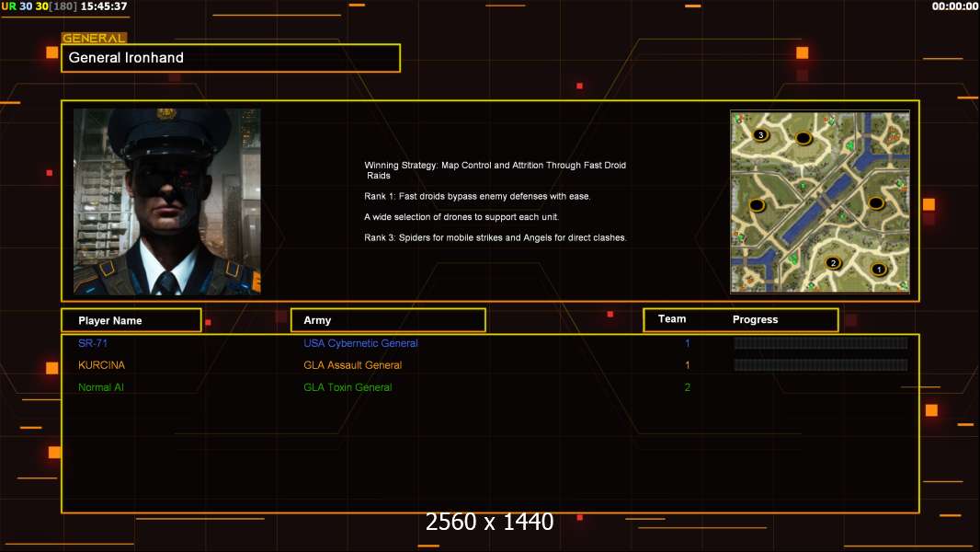Image resolution: width=980 pixels, height=552 pixels.
Task: Click GLA Toxin General army entry
Action: [348, 387]
